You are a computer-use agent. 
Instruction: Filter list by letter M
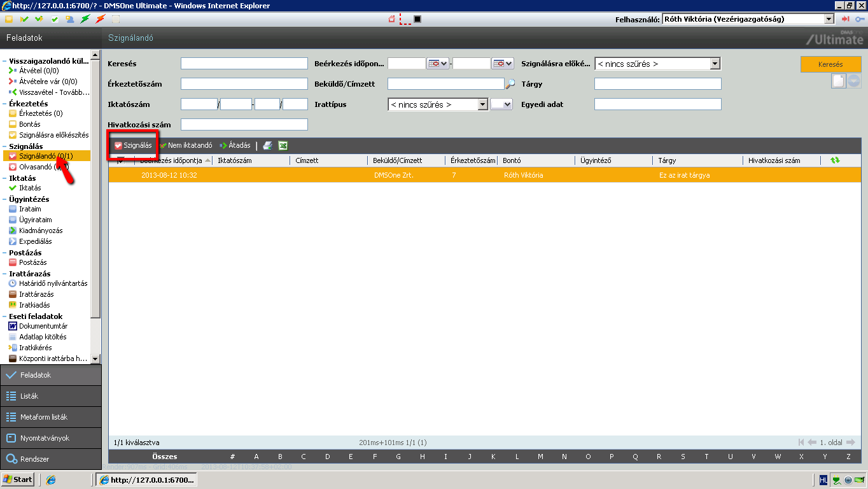pyautogui.click(x=540, y=457)
